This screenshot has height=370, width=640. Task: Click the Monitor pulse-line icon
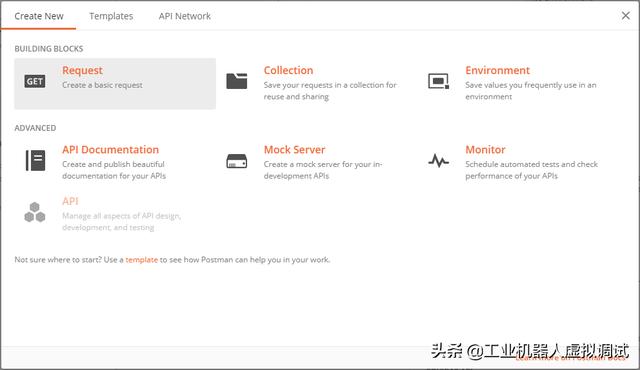(438, 161)
